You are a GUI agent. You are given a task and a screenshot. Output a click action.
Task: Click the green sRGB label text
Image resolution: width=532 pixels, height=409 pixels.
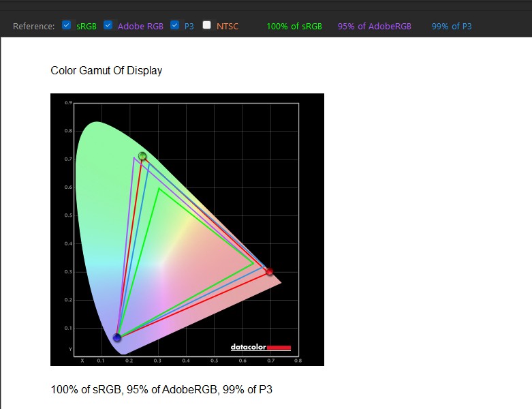click(86, 27)
